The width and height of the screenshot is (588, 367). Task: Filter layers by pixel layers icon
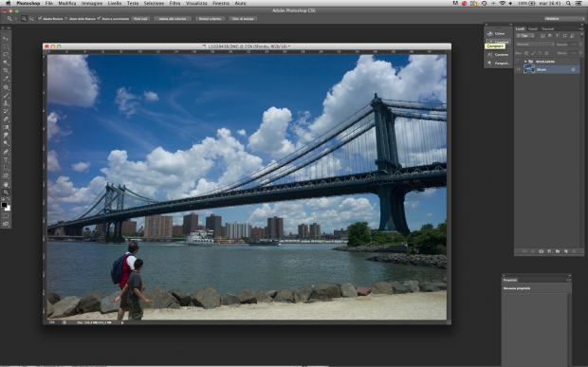[542, 36]
